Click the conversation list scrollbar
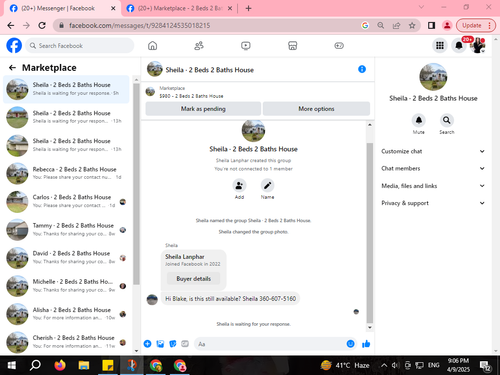Screen dimensions: 500x375 tap(136, 183)
